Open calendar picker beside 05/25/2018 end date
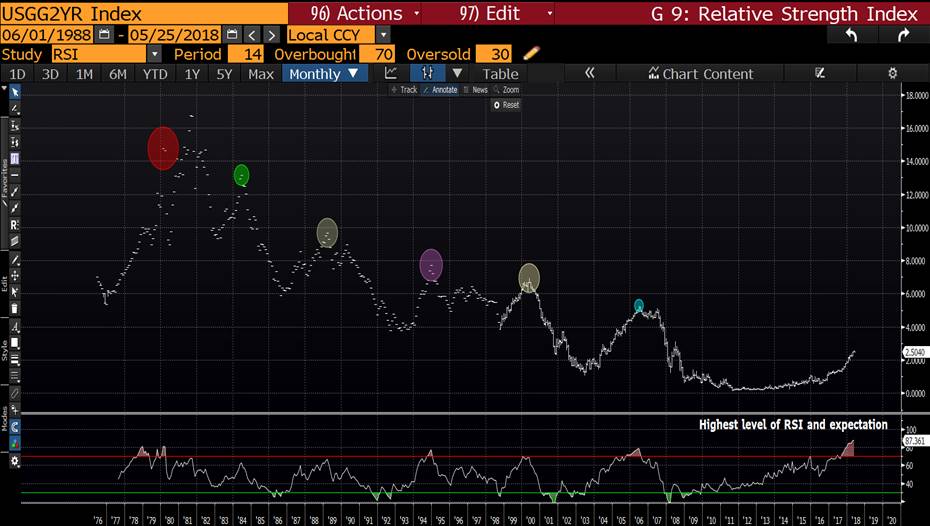The height and width of the screenshot is (526, 930). [232, 34]
